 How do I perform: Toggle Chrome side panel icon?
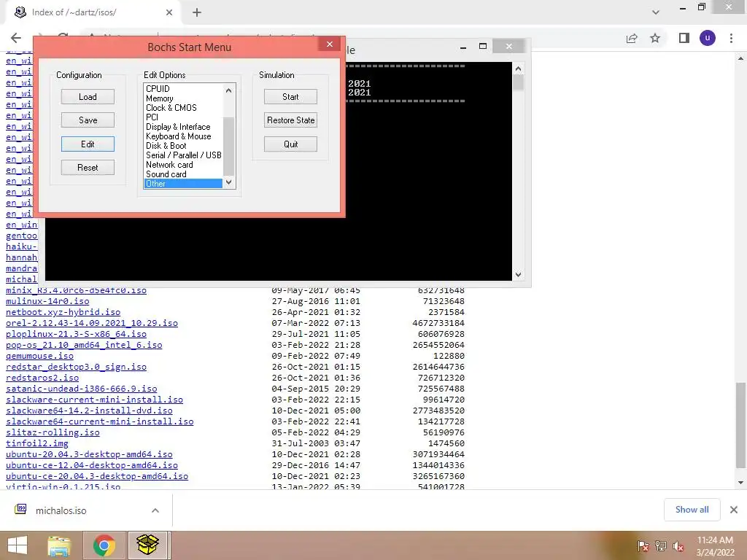(684, 38)
